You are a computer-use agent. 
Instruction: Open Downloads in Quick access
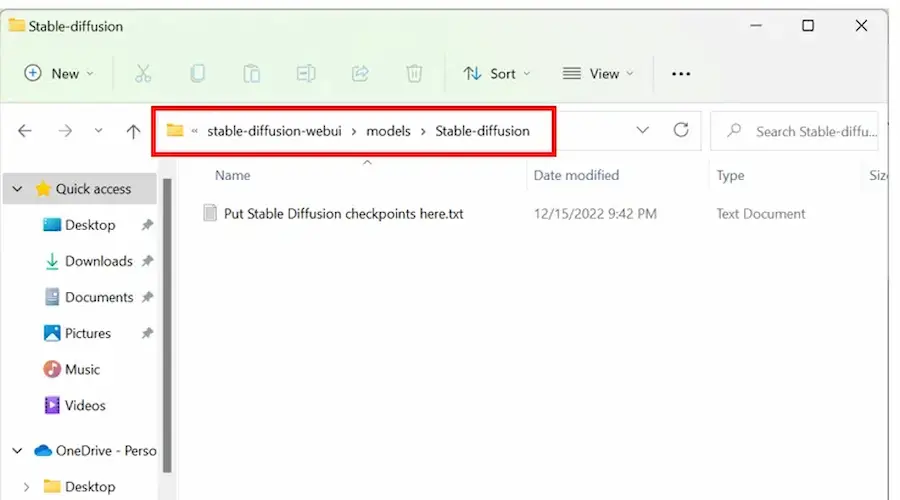[98, 261]
